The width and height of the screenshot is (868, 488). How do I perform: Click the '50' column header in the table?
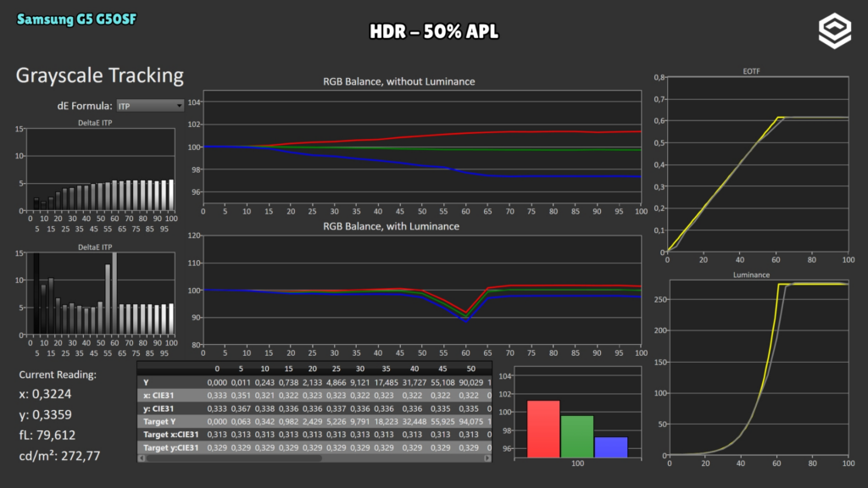pos(470,369)
